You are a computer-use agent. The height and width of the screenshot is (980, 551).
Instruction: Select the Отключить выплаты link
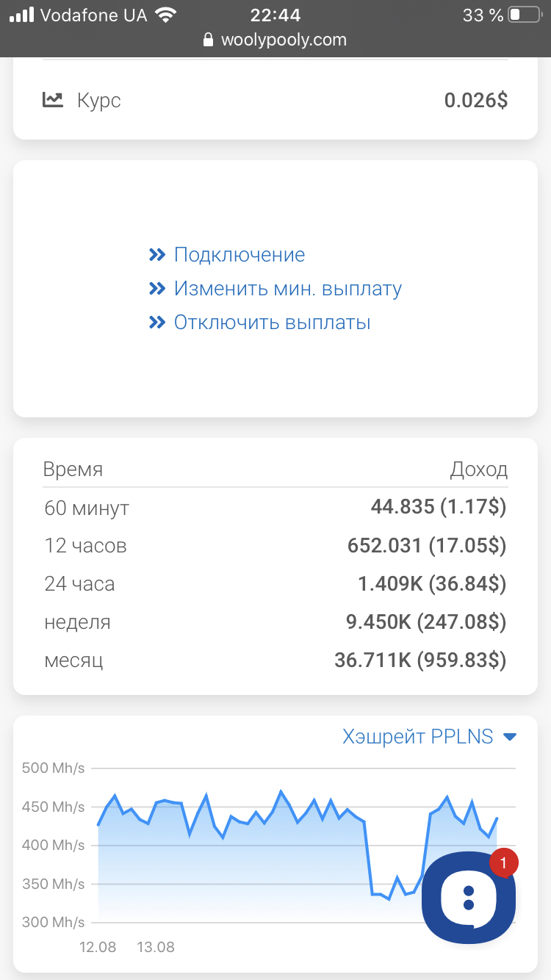272,323
